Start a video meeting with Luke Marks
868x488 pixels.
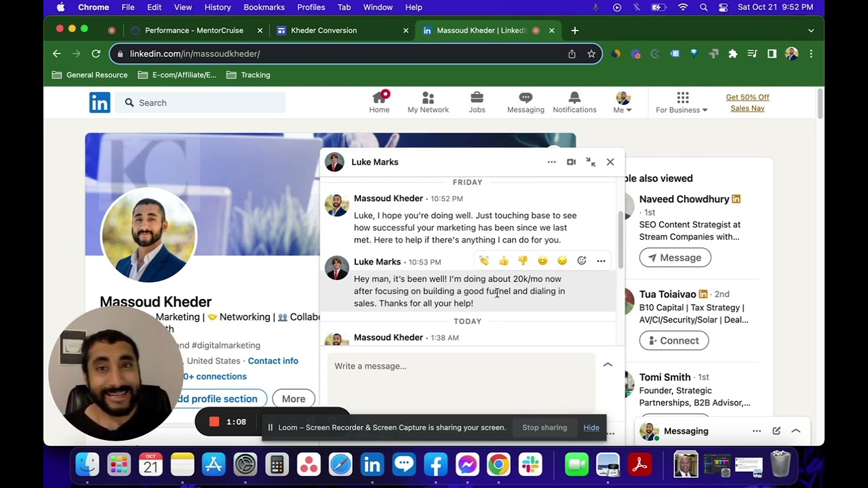[x=571, y=162]
